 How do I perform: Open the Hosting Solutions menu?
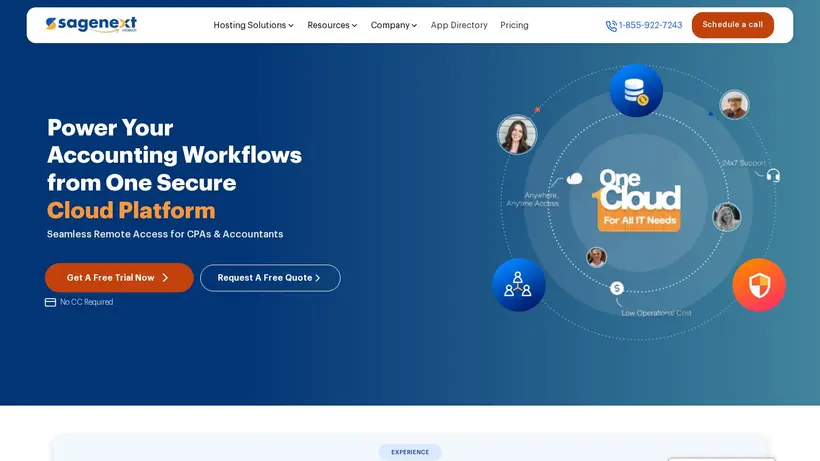[x=253, y=25]
